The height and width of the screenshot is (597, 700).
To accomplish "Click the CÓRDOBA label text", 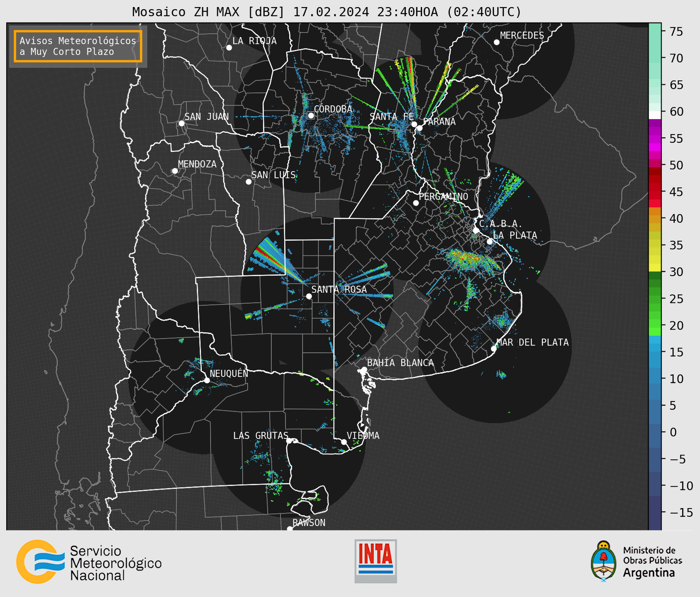I will click(x=333, y=109).
